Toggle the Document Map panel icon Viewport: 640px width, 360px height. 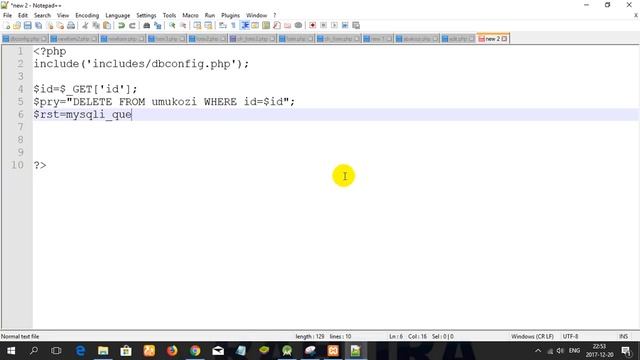(x=266, y=25)
